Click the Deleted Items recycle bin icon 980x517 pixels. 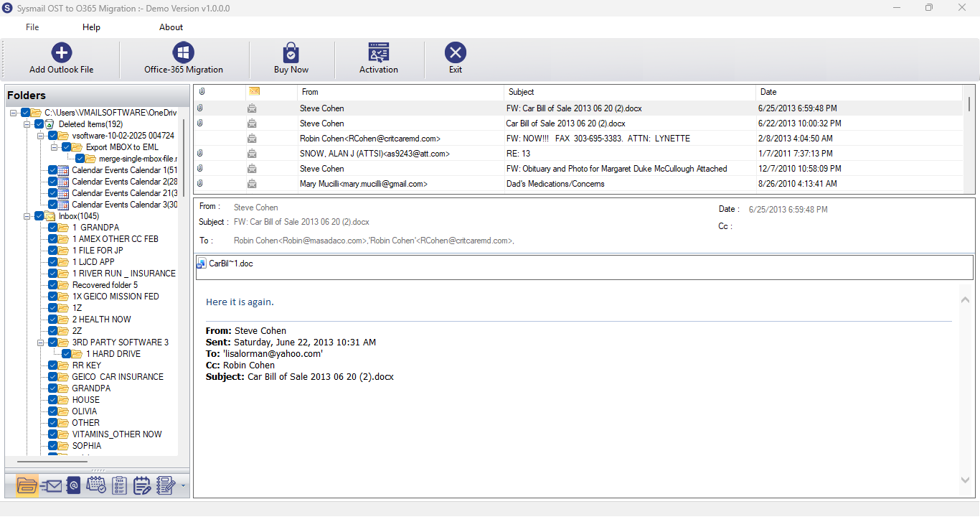click(x=50, y=124)
